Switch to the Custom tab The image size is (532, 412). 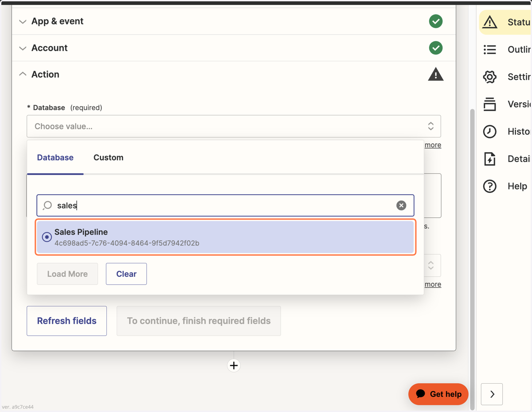point(108,157)
